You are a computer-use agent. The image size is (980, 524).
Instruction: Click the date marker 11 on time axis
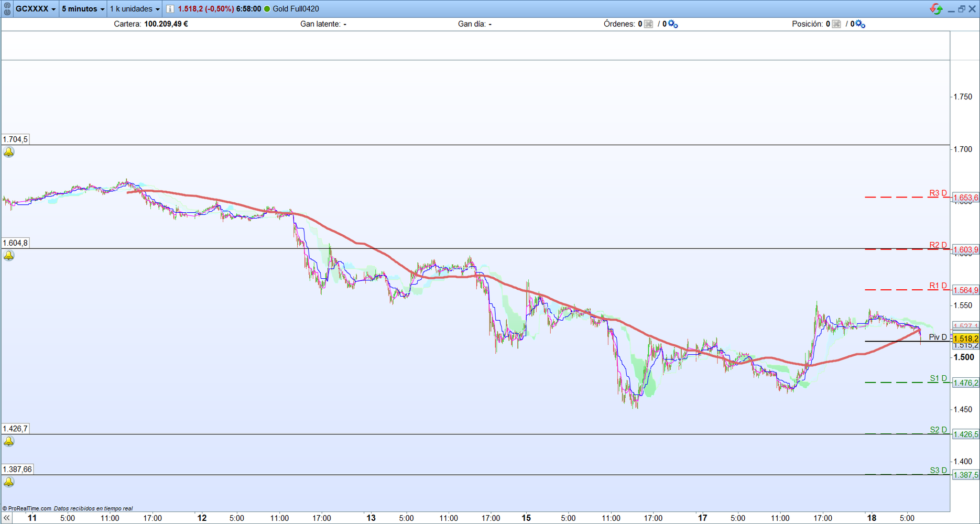[32, 518]
